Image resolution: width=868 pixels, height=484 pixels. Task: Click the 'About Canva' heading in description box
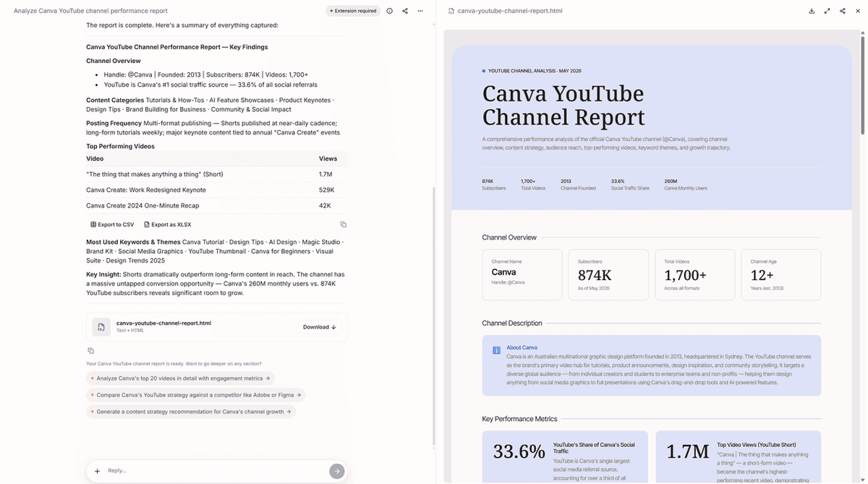(522, 348)
